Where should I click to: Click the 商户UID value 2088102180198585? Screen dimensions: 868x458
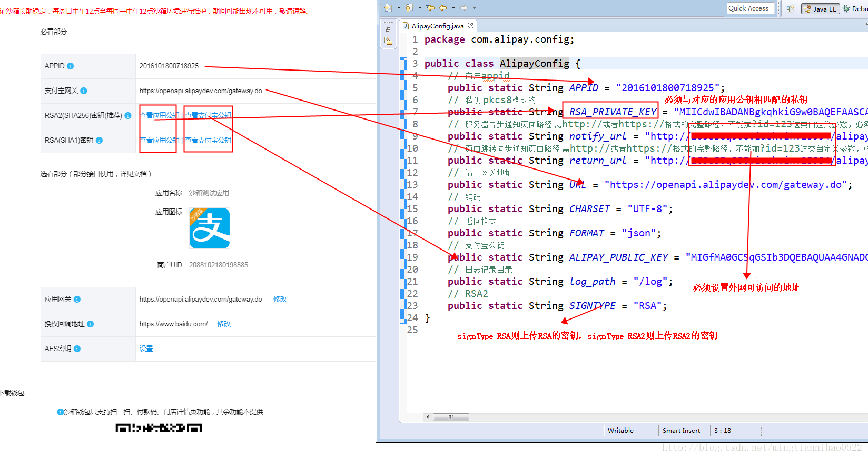[219, 265]
